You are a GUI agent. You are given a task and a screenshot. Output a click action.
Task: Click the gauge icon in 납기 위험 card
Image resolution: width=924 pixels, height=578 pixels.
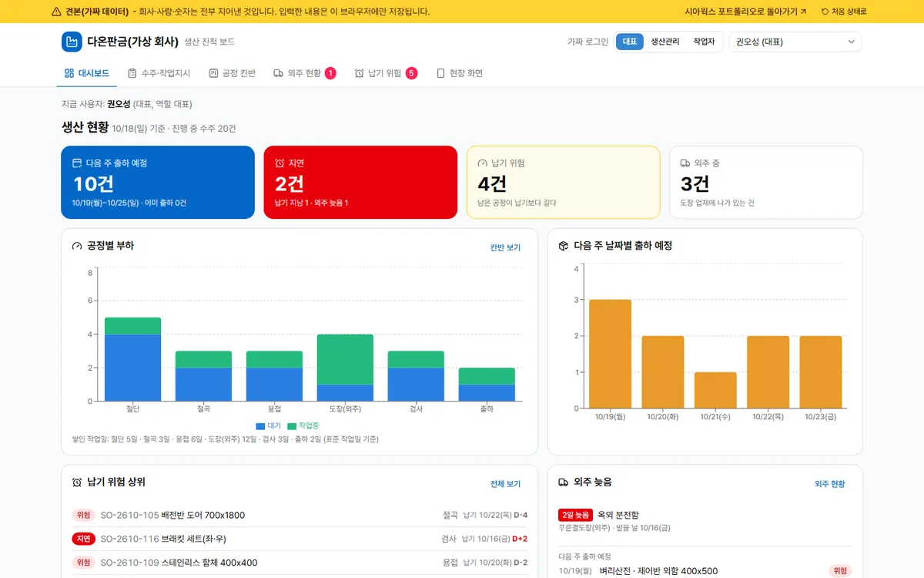(x=483, y=163)
